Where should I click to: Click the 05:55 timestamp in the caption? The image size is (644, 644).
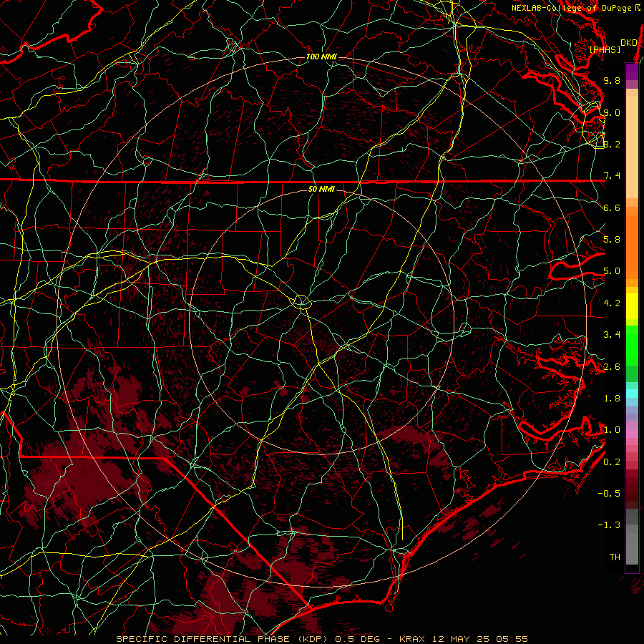click(x=512, y=639)
